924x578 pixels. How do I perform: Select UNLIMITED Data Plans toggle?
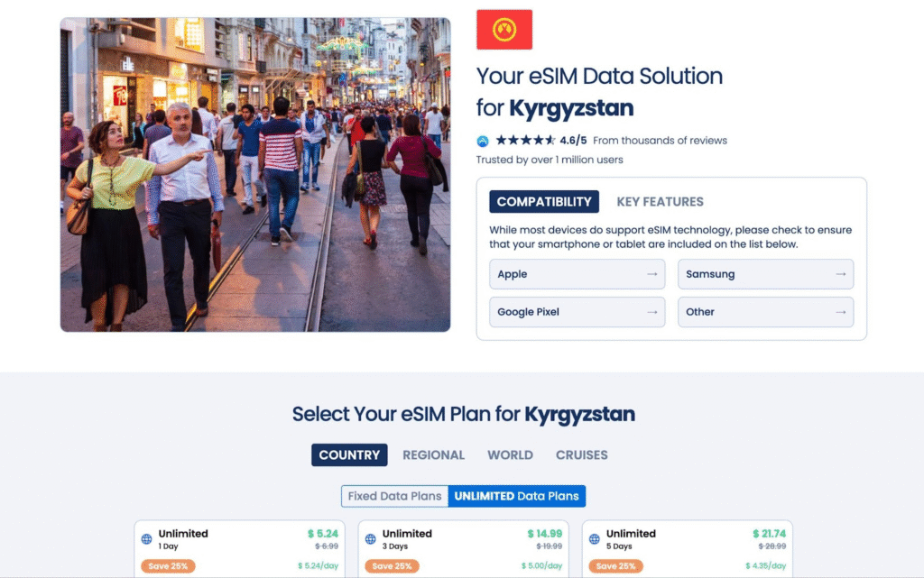[517, 496]
